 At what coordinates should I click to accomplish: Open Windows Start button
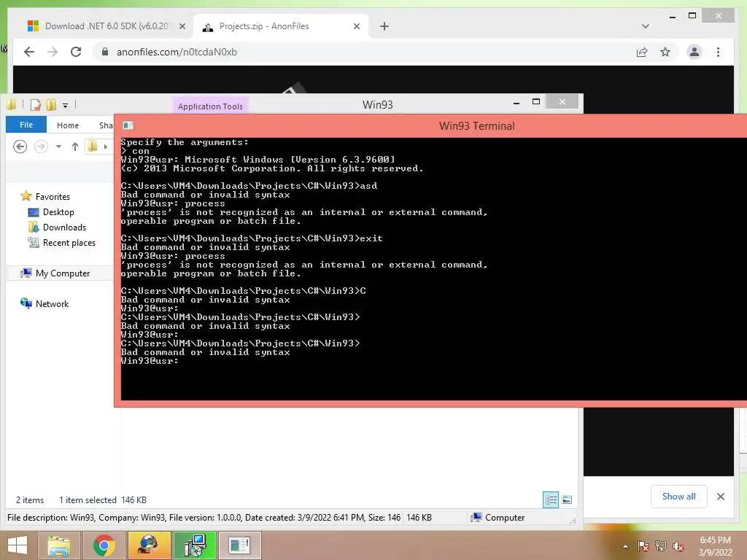pyautogui.click(x=18, y=545)
